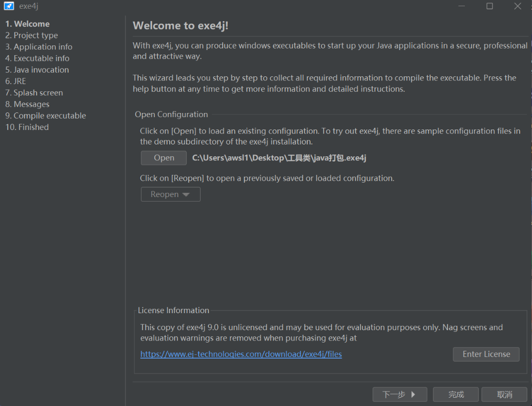The width and height of the screenshot is (532, 406).
Task: Maximize the exe4j window
Action: click(490, 6)
